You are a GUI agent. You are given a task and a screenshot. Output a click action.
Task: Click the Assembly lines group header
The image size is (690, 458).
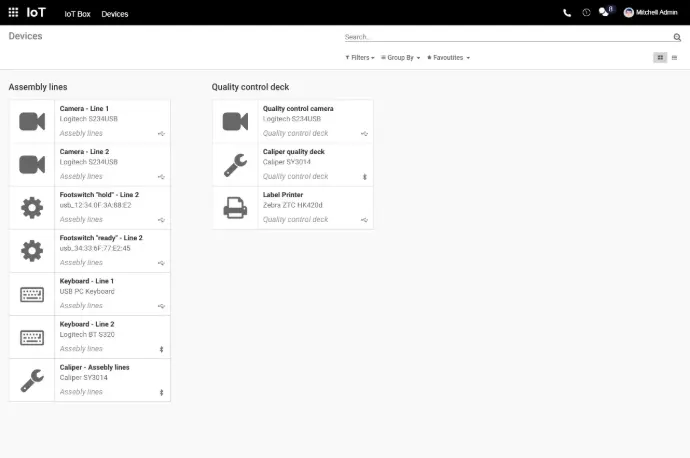38,87
